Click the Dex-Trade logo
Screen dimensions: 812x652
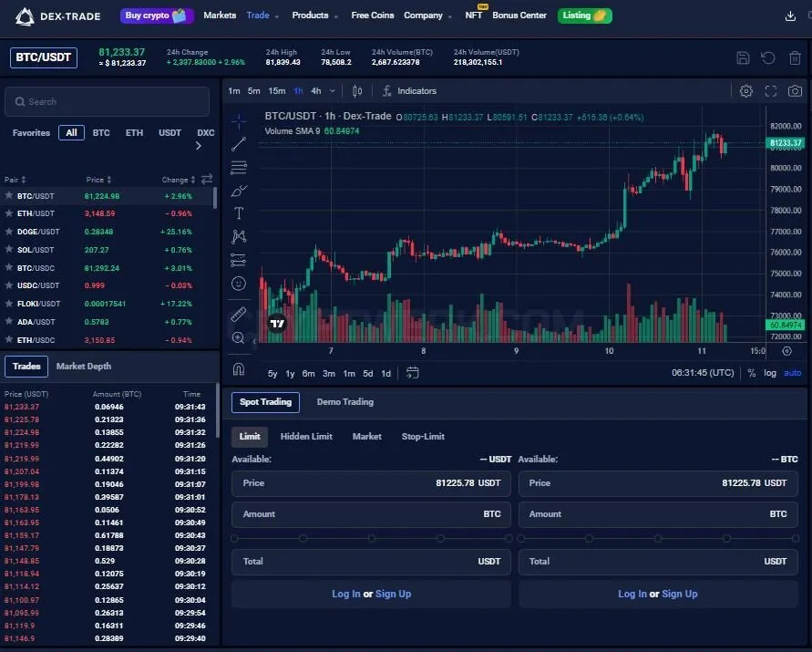[57, 16]
